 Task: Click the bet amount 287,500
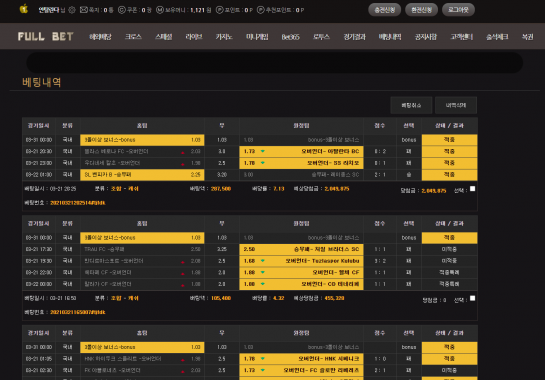(221, 189)
